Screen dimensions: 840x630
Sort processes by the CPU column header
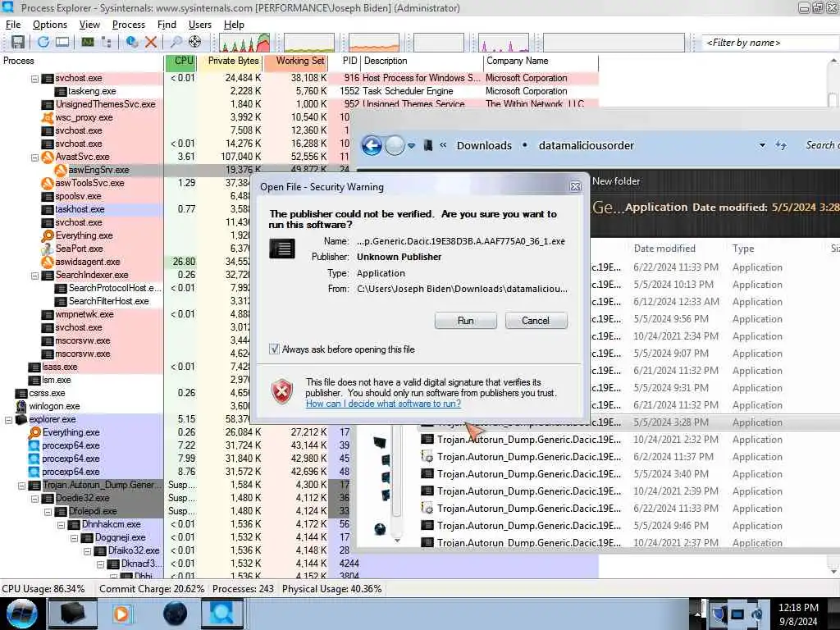tap(180, 61)
